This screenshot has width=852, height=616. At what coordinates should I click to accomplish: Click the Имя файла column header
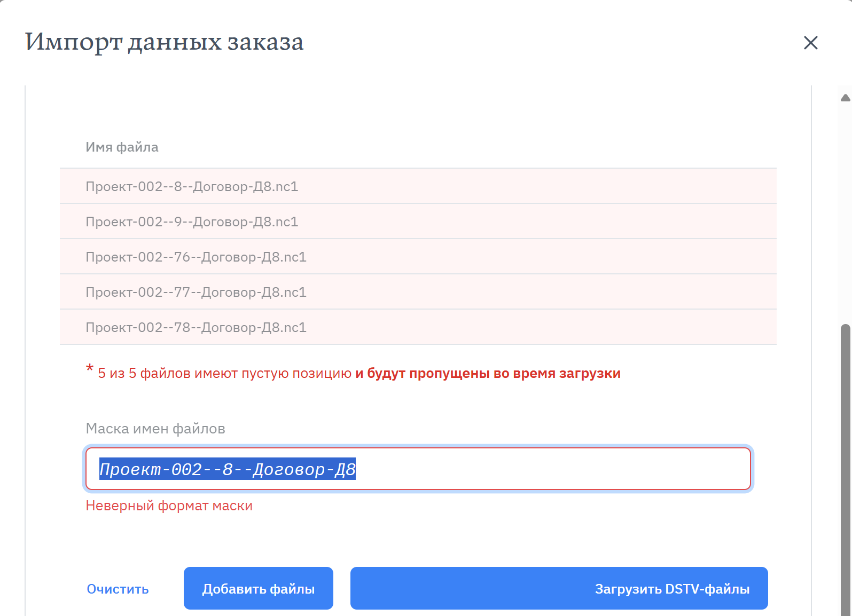[122, 147]
